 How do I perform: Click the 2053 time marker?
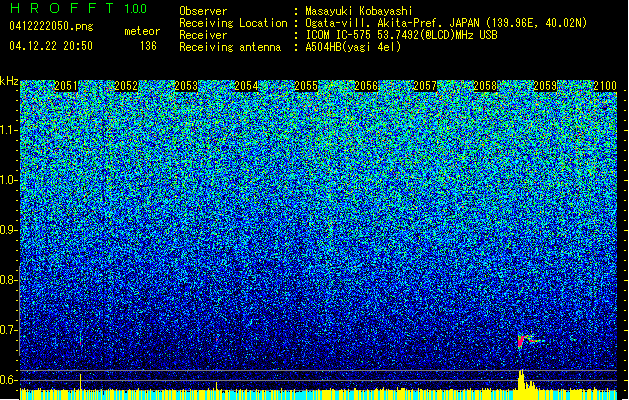click(x=186, y=86)
